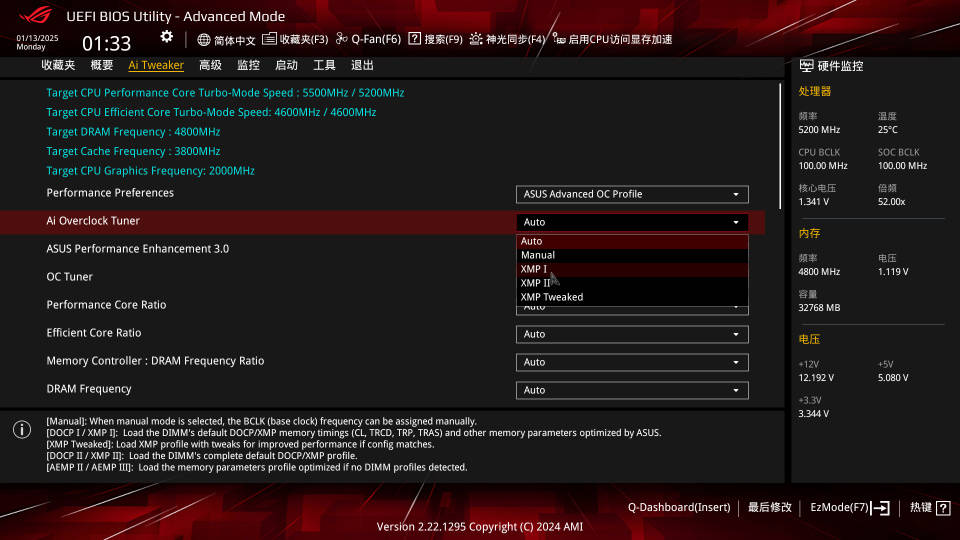Click the 电压 section heading
The height and width of the screenshot is (540, 960).
[x=809, y=339]
